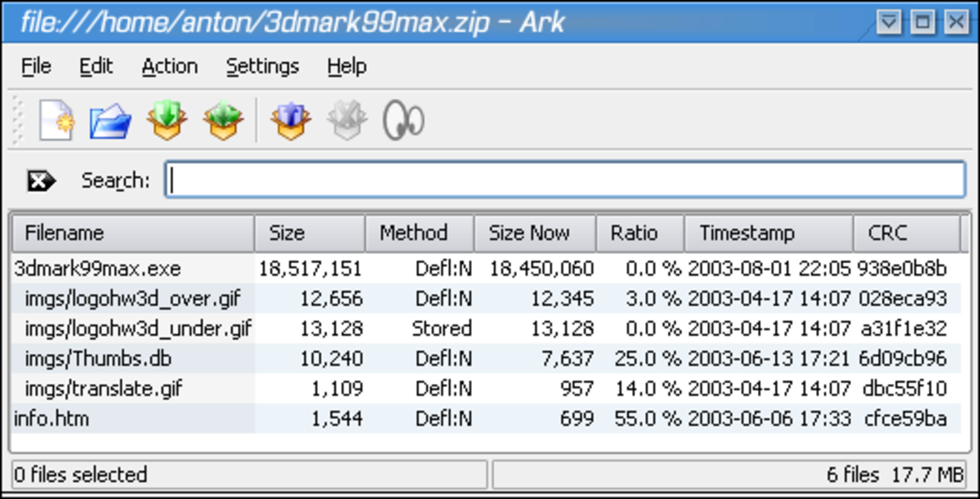Open the Edit menu

click(x=96, y=66)
